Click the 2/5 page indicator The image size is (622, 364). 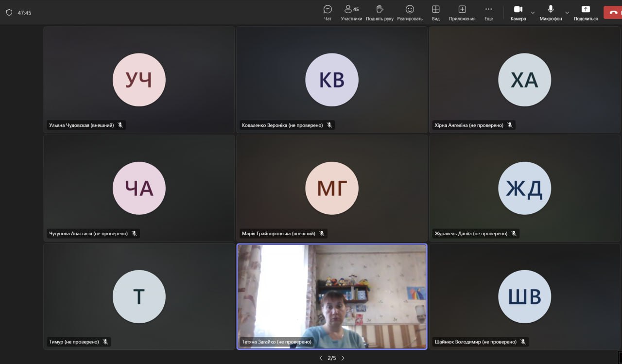332,358
